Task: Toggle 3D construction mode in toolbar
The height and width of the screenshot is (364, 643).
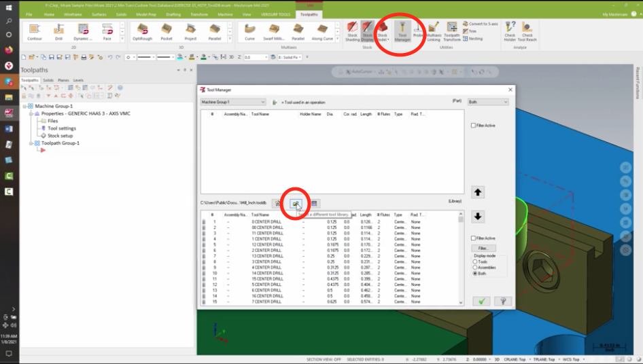Action: pyautogui.click(x=231, y=58)
